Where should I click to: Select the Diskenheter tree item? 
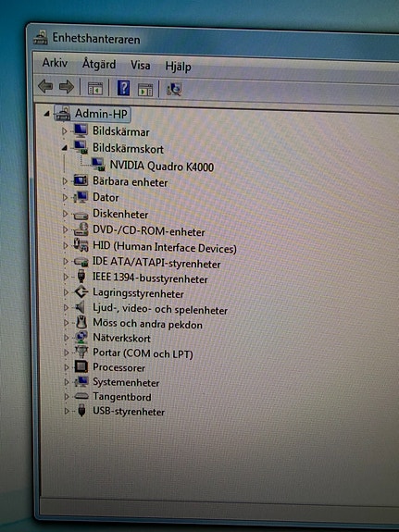[x=120, y=214]
